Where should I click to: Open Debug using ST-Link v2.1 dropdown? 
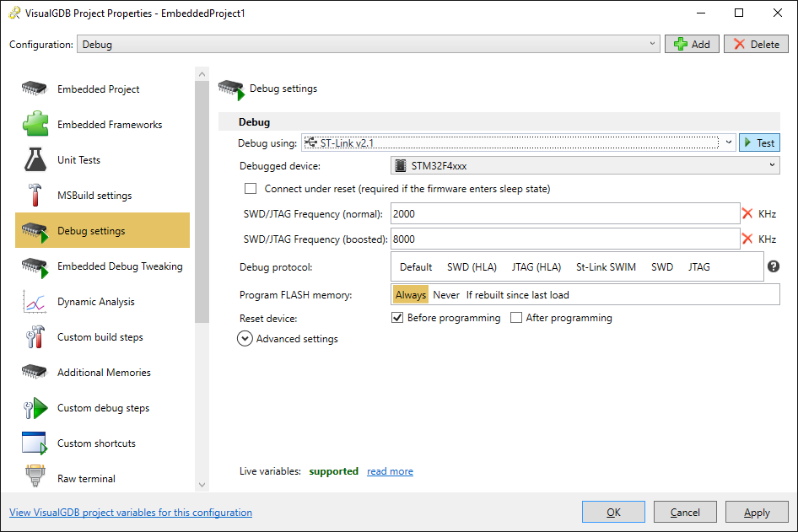pos(519,143)
